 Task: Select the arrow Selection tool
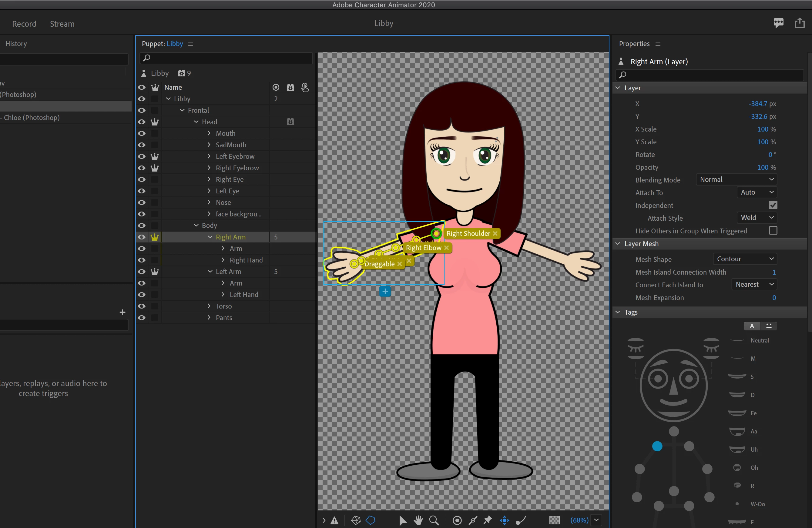click(403, 520)
